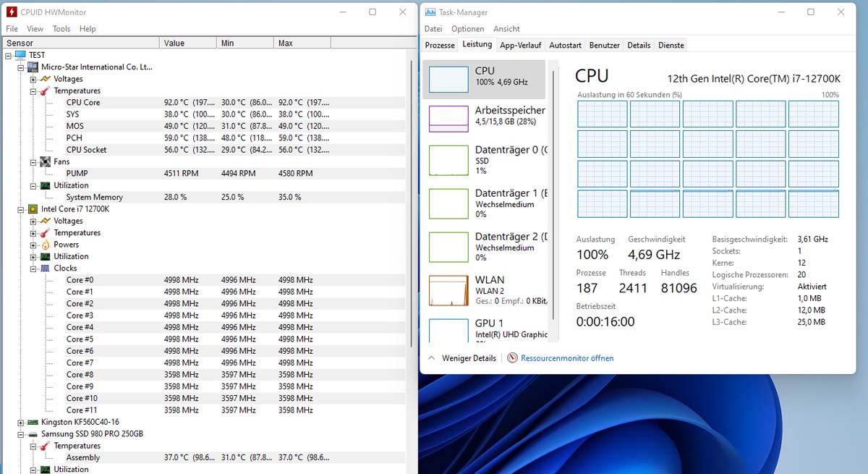Click the Ressourcenmonitor icon
The width and height of the screenshot is (868, 474).
click(512, 358)
